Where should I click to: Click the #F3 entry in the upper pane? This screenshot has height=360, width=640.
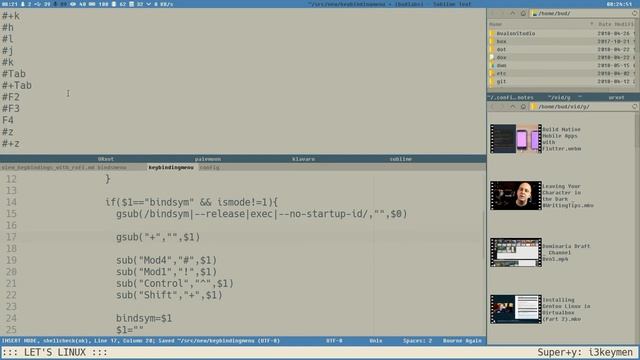point(11,109)
